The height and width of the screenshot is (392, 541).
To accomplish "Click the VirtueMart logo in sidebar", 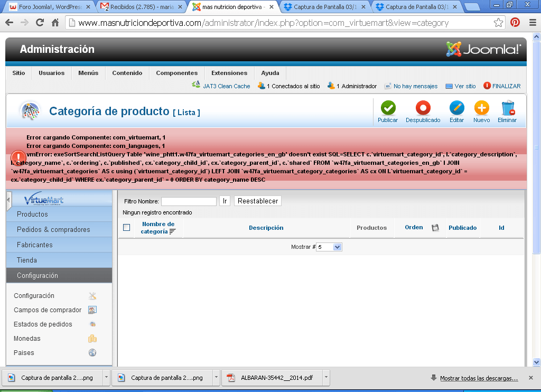I will point(44,199).
